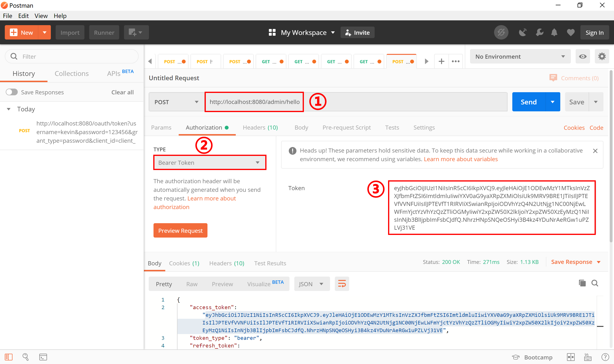The width and height of the screenshot is (614, 364).
Task: Open the Postman console icon
Action: (43, 357)
